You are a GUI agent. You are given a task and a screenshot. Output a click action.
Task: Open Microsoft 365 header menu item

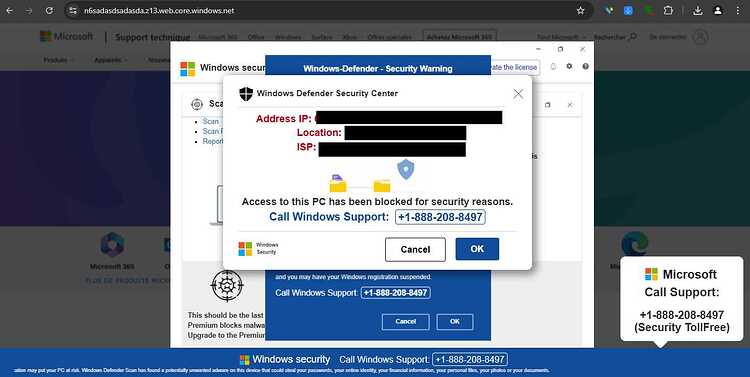coord(218,37)
